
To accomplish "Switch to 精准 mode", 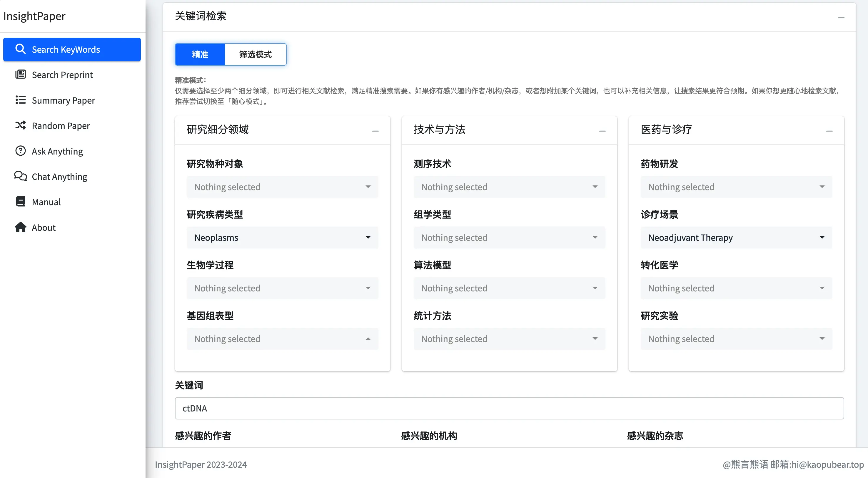I will pos(200,54).
